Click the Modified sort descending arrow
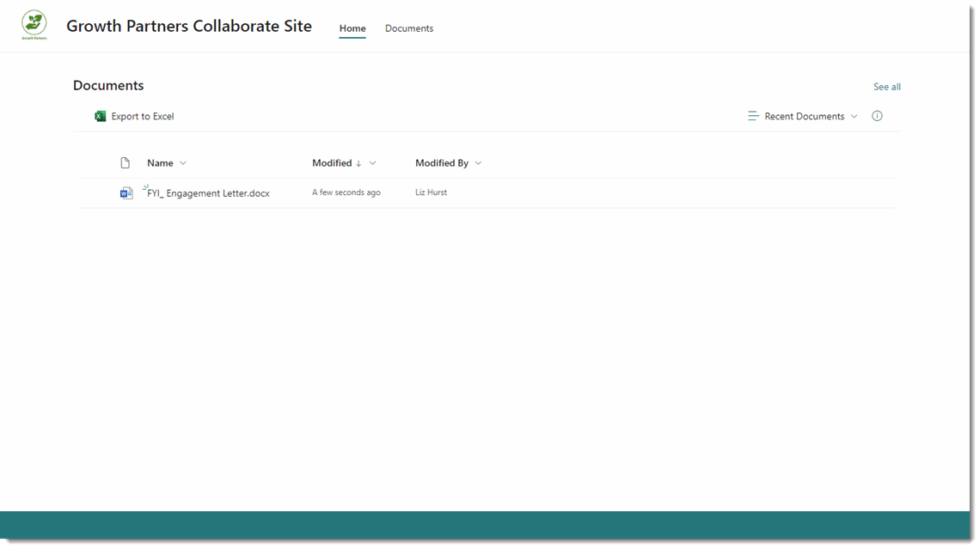This screenshot has width=980, height=549. click(x=358, y=163)
